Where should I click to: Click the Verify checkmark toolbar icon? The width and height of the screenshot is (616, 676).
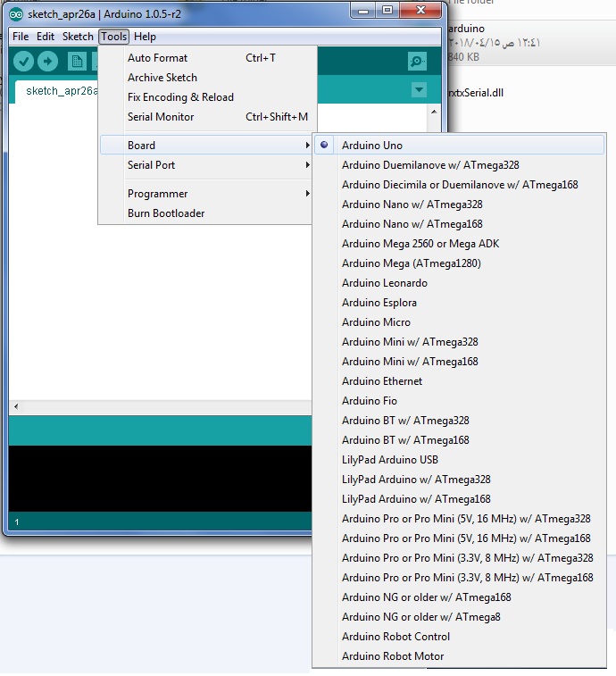tap(23, 62)
